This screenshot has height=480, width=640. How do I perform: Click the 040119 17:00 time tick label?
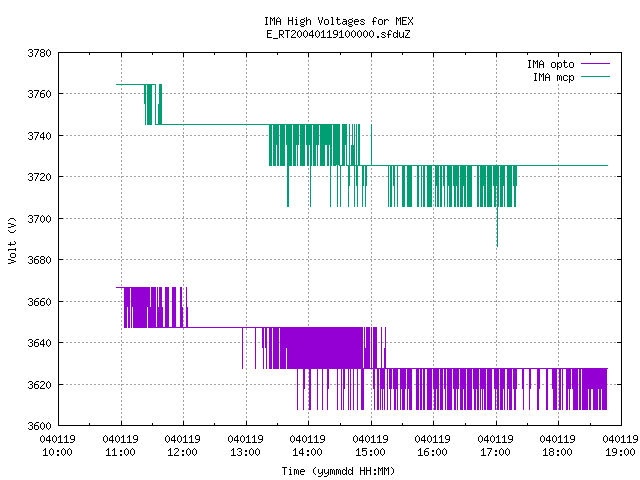[495, 446]
